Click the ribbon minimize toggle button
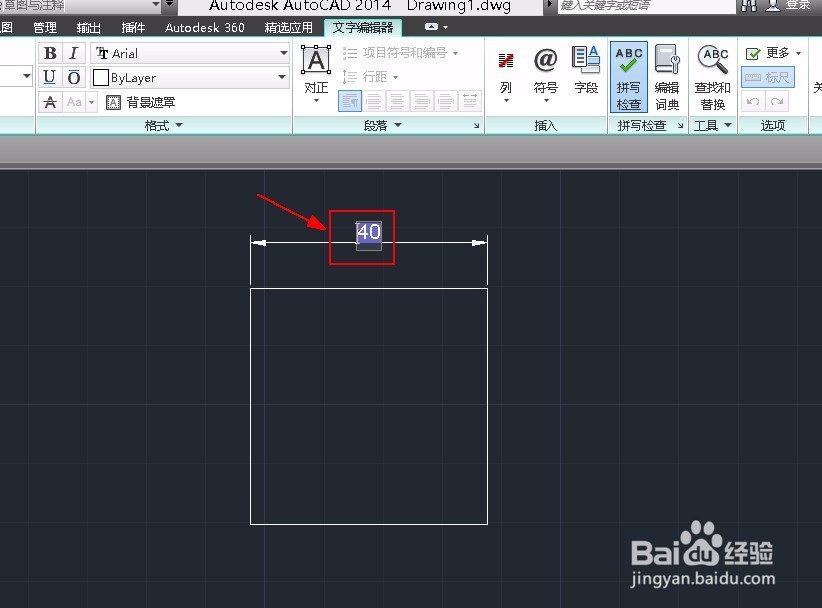The height and width of the screenshot is (608, 822). point(431,27)
